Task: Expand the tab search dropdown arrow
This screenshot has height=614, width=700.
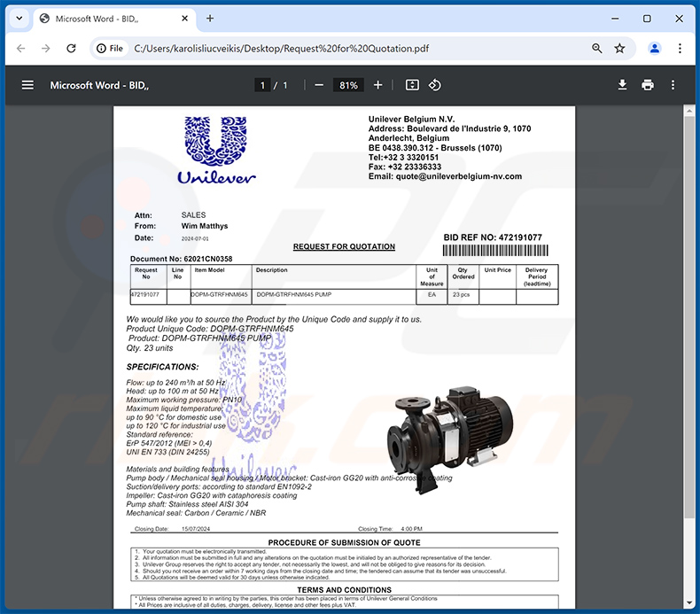Action: point(20,19)
